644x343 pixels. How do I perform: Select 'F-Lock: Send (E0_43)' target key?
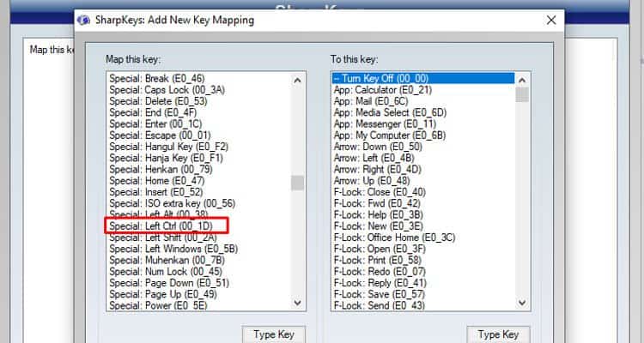pos(379,305)
